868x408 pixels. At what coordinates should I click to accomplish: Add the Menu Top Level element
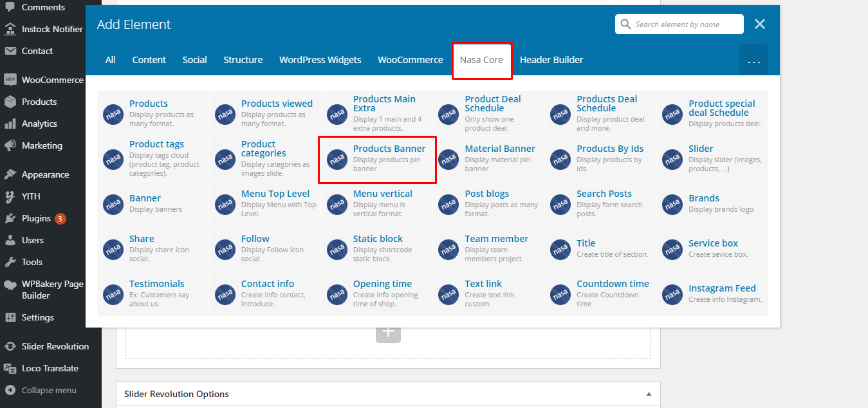coord(264,204)
